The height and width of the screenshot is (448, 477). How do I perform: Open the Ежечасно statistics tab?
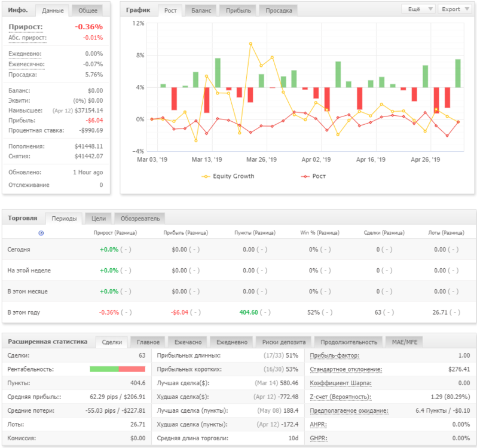(x=188, y=342)
